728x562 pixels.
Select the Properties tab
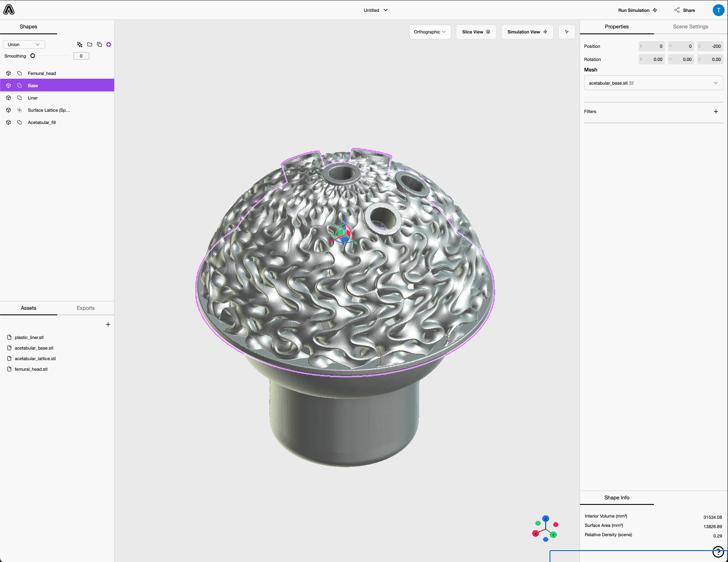click(617, 27)
